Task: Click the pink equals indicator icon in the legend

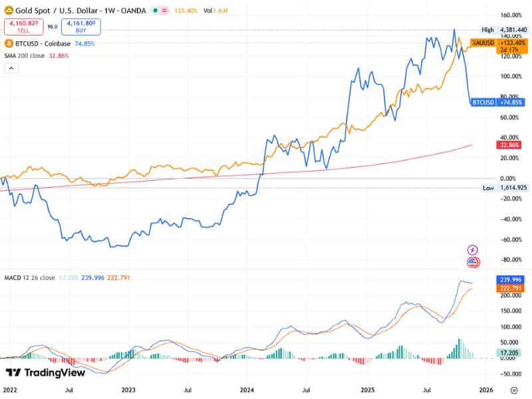Action: [164, 10]
